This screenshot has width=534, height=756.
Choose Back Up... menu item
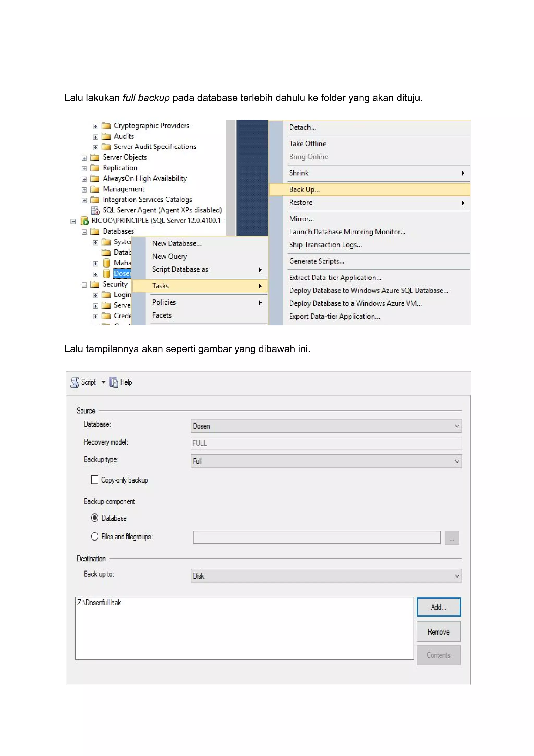pos(369,189)
